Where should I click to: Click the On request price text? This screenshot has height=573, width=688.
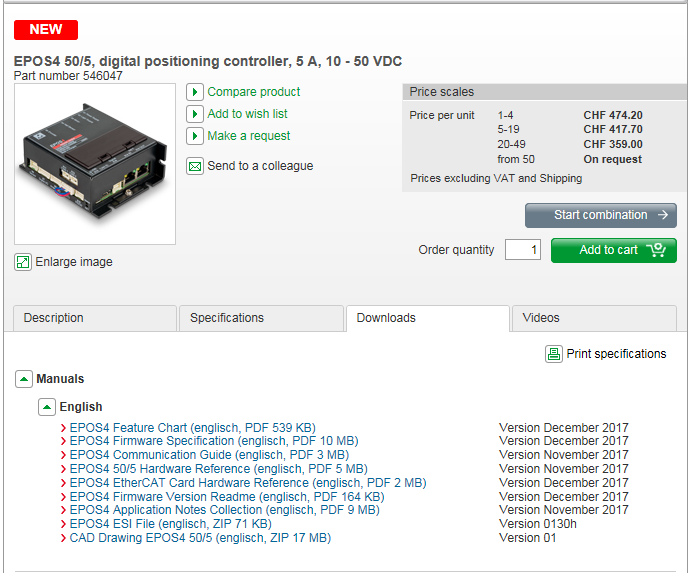[613, 159]
